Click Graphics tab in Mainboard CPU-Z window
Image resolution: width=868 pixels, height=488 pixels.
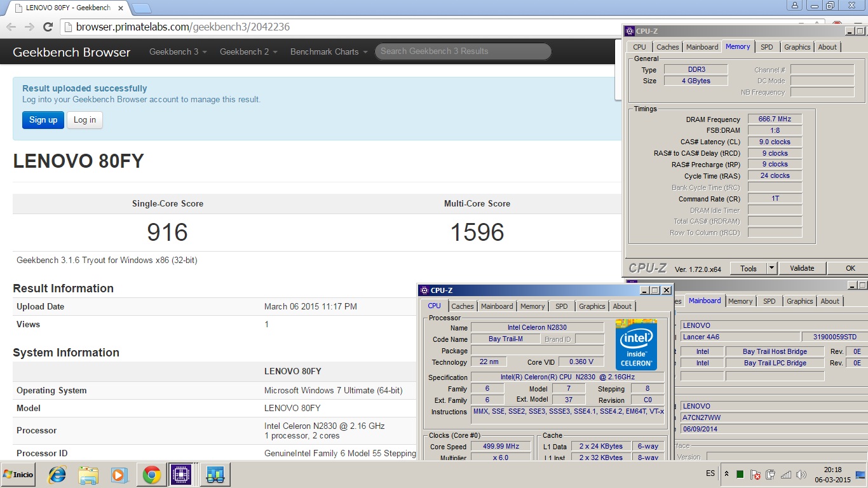[799, 301]
